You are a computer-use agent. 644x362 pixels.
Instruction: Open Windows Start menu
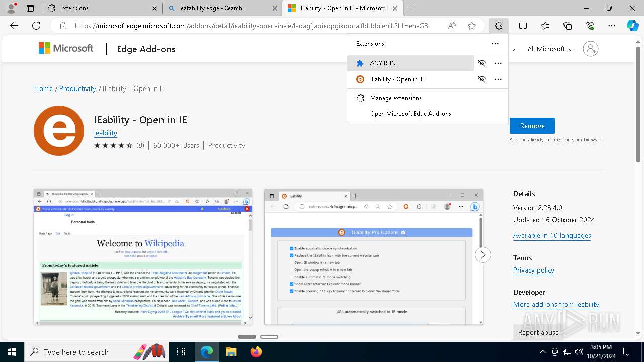tap(12, 352)
